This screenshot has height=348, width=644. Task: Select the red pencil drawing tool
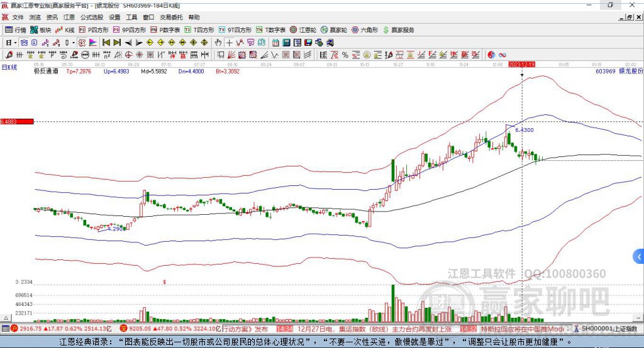9,55
